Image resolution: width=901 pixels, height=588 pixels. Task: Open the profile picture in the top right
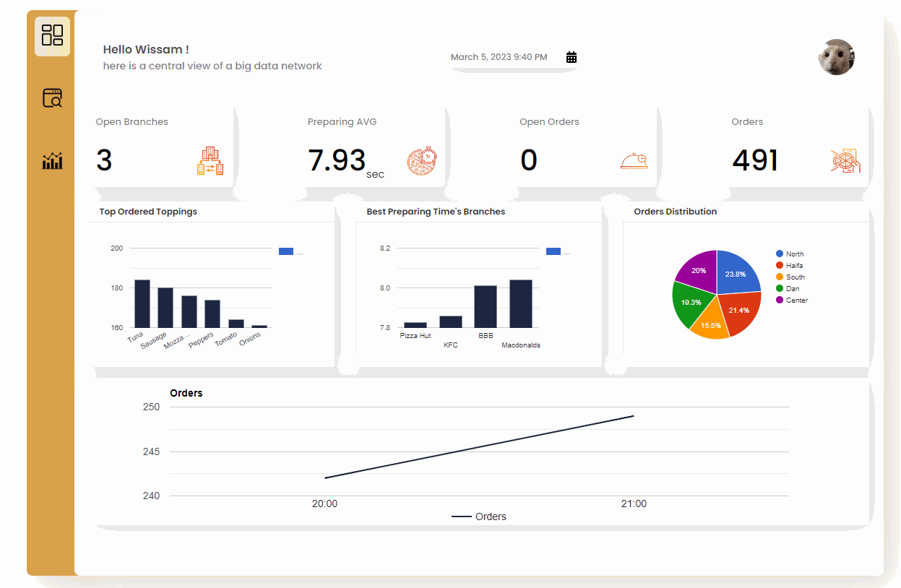(x=836, y=56)
